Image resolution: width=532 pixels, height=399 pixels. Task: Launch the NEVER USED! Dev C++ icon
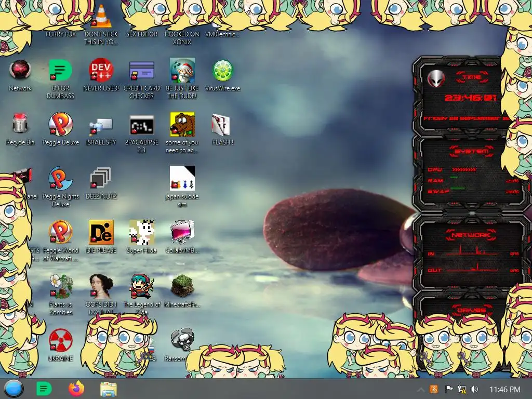coord(101,70)
